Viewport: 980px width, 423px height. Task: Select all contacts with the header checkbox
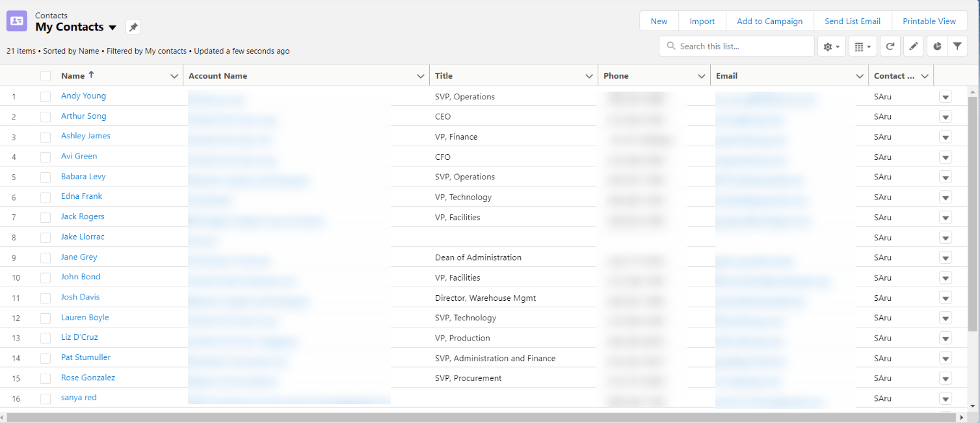click(x=45, y=75)
